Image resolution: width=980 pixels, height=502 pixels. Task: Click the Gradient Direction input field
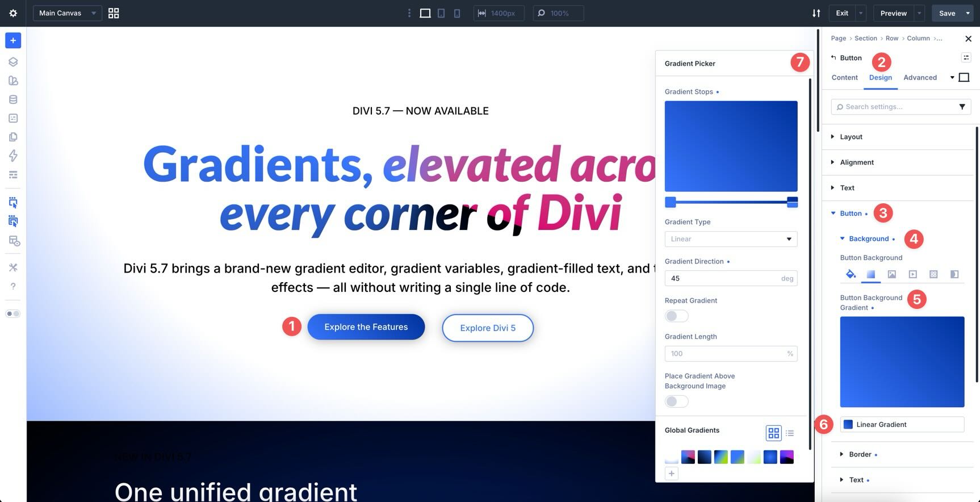tap(731, 278)
